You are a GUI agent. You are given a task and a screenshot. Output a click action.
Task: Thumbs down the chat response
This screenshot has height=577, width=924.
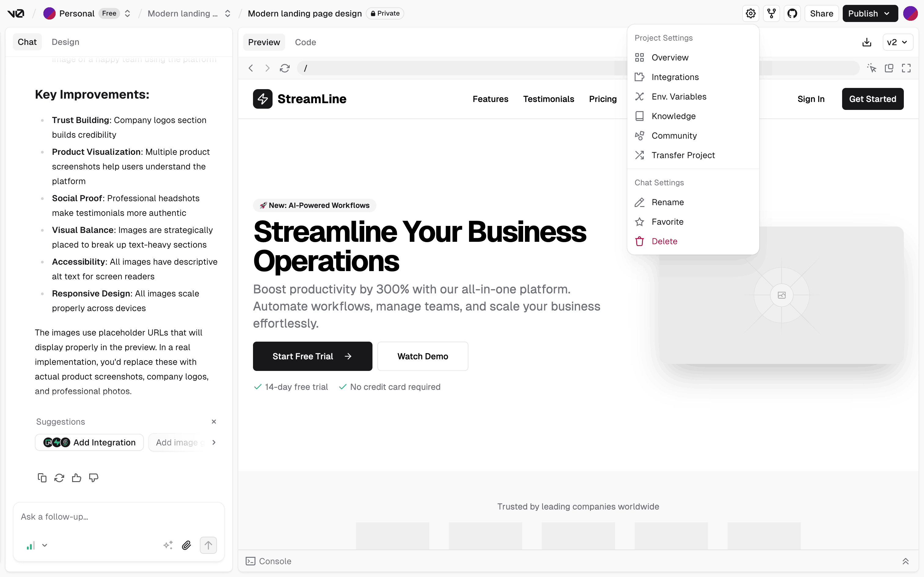94,478
